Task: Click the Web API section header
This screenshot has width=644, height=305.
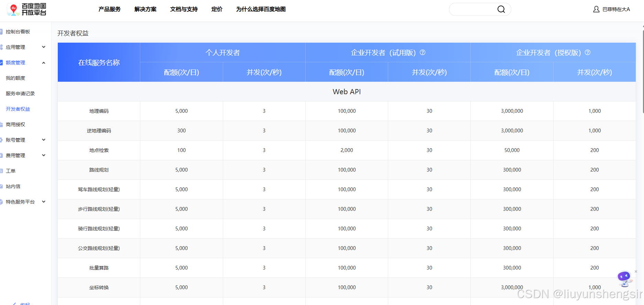Action: [x=347, y=92]
